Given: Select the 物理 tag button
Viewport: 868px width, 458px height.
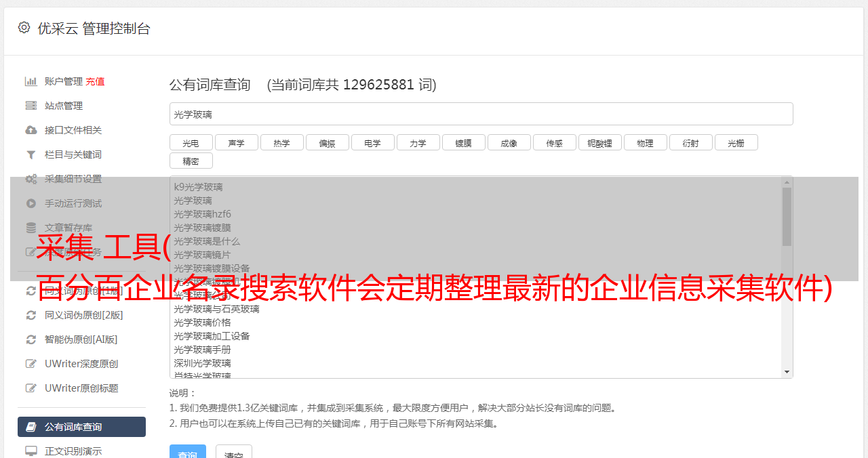Looking at the screenshot, I should [645, 142].
